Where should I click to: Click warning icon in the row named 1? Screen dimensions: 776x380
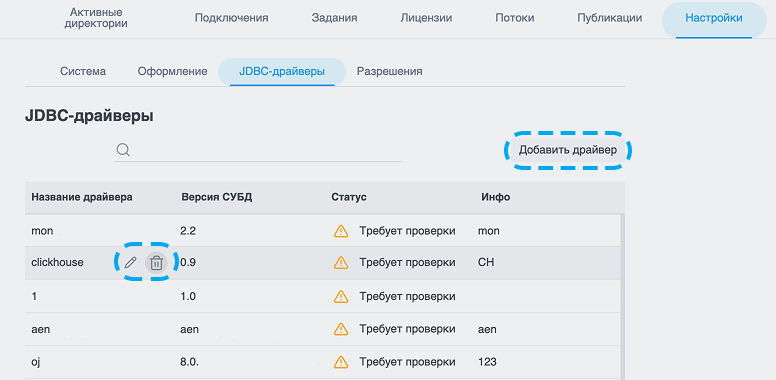pos(341,296)
